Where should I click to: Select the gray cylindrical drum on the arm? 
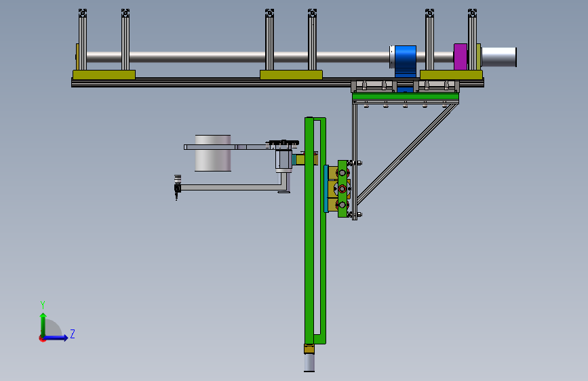(213, 153)
